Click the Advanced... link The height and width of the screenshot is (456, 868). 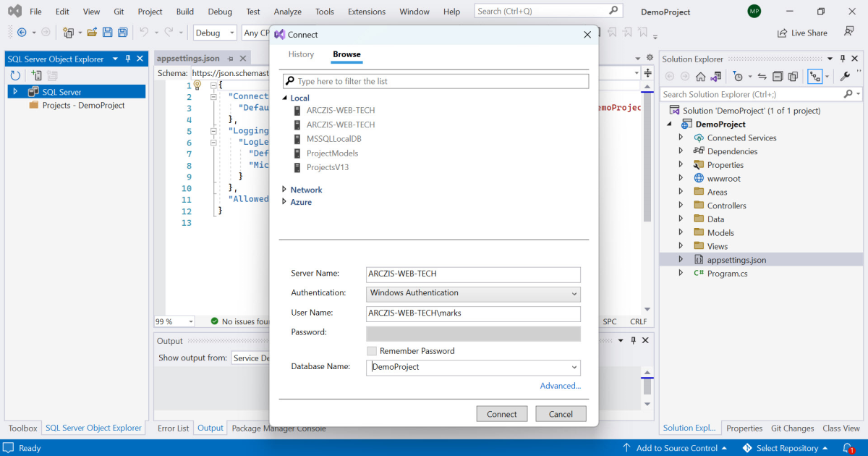point(561,386)
